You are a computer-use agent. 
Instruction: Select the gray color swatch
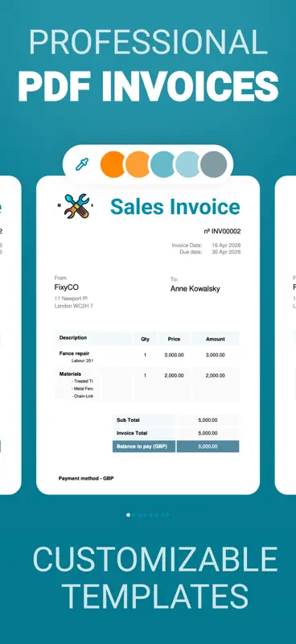(213, 164)
